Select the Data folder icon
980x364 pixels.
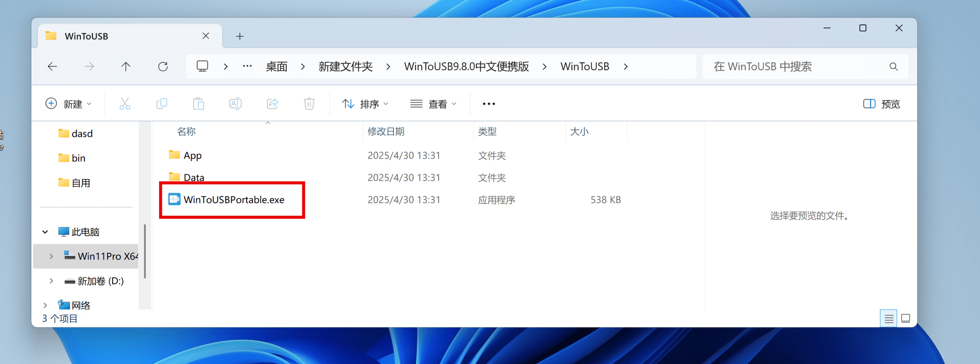pyautogui.click(x=174, y=176)
